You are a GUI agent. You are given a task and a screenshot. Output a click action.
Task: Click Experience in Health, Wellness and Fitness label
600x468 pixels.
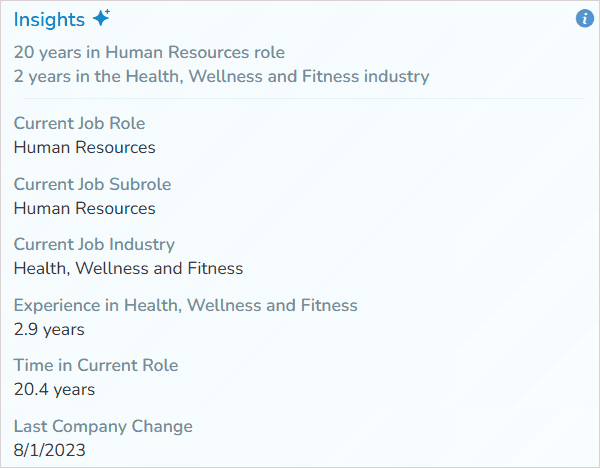185,305
